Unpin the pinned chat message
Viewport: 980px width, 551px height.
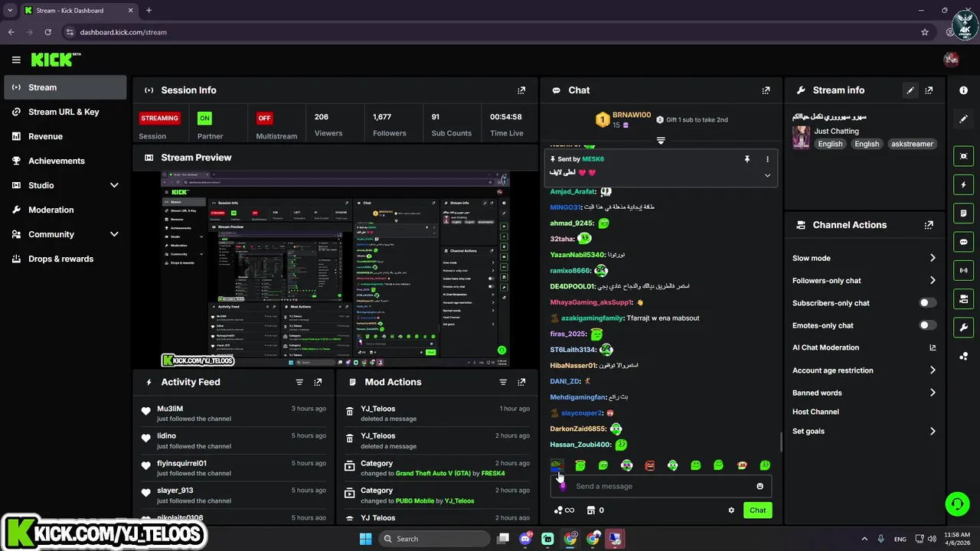747,159
